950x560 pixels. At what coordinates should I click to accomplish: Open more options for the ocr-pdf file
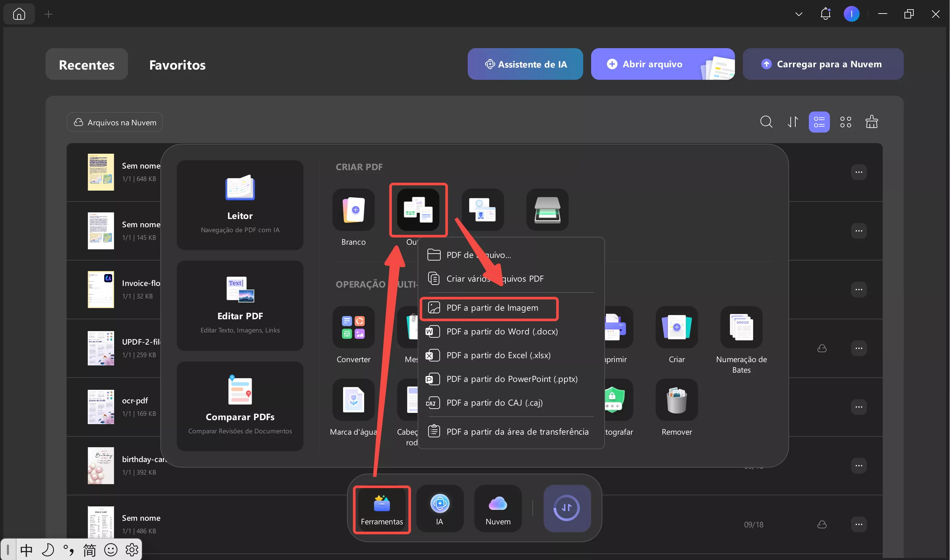pos(859,406)
